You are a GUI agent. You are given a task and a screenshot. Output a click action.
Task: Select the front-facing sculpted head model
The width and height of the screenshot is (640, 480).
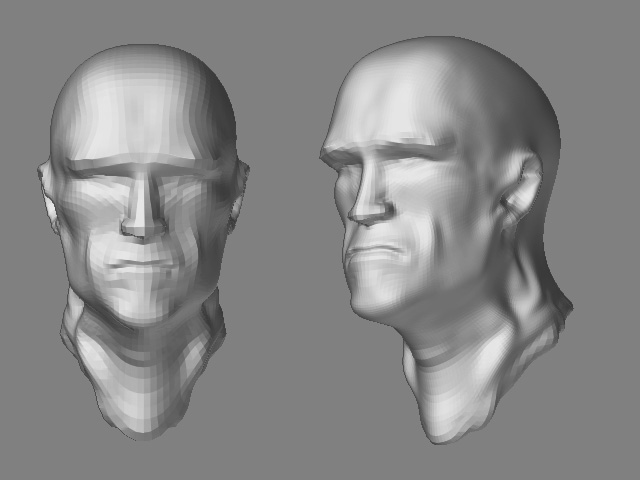(143, 242)
